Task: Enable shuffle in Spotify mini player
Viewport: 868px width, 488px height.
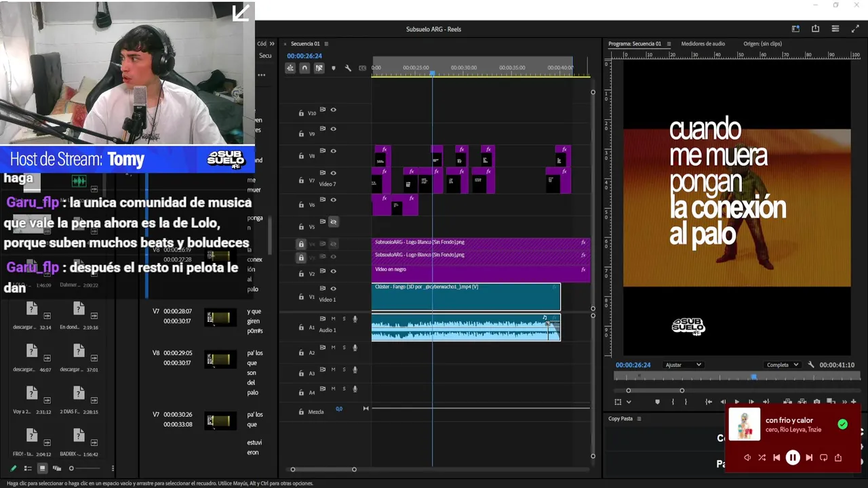Action: click(x=762, y=457)
